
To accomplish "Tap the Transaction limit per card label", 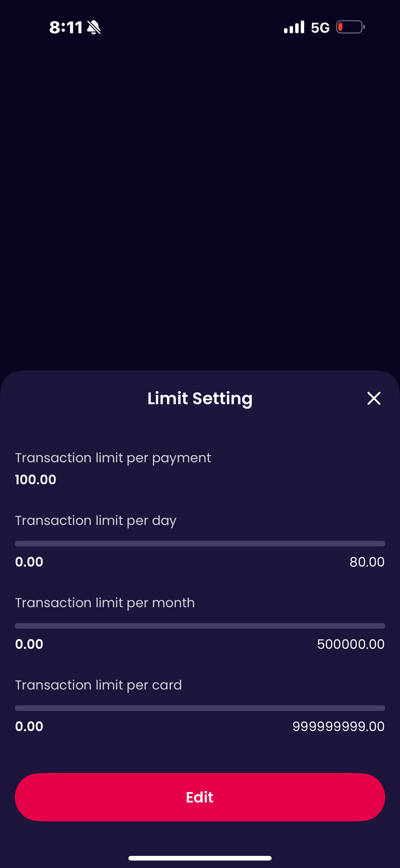I will pyautogui.click(x=98, y=685).
